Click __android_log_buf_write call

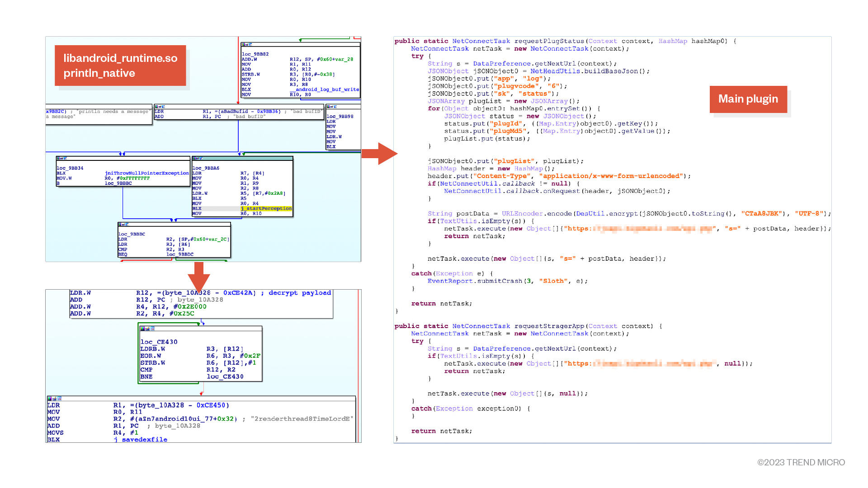[x=325, y=89]
